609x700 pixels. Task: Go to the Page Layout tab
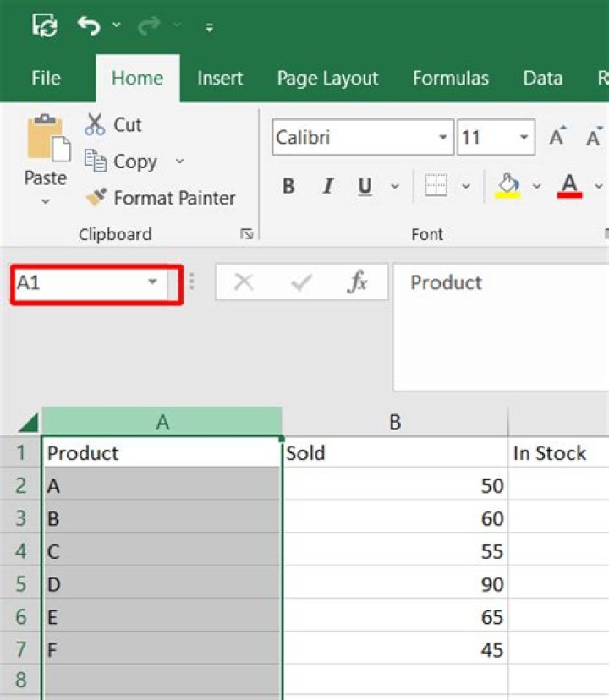point(327,78)
